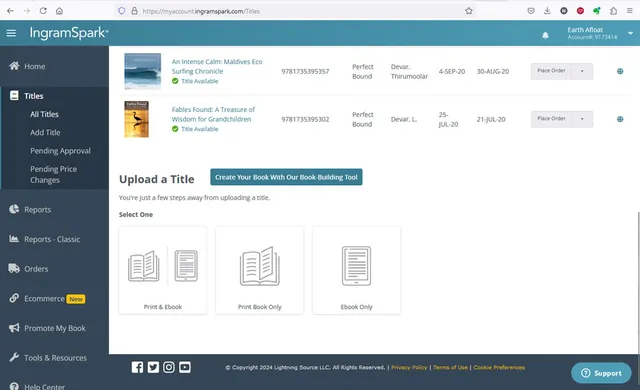
Task: Expand Place Order dropdown for An Intense Calm
Action: tap(582, 71)
